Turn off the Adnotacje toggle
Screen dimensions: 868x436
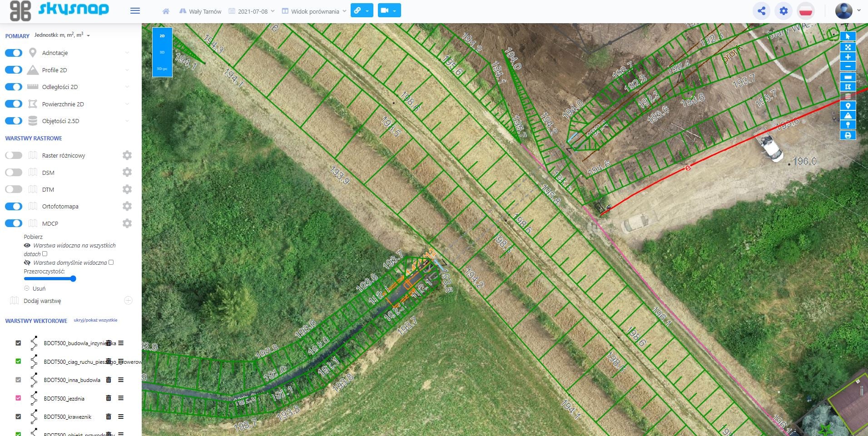pos(14,53)
